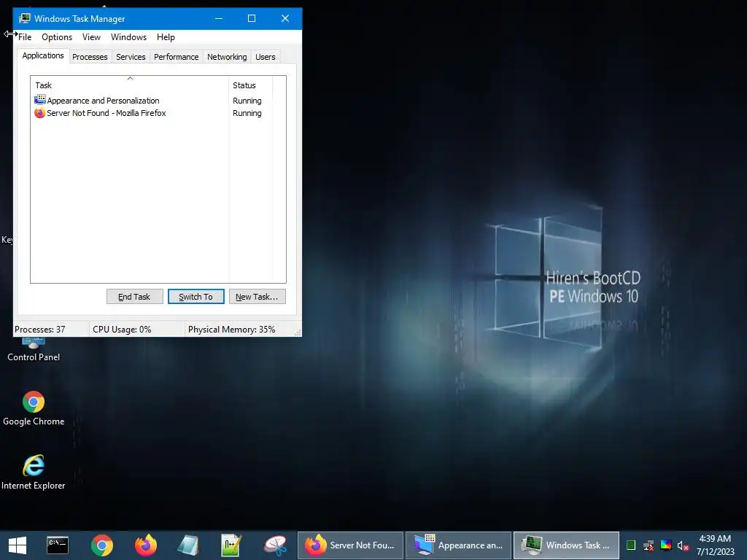Click the green square system tray icon
Viewport: 747px width, 560px height.
pyautogui.click(x=631, y=545)
